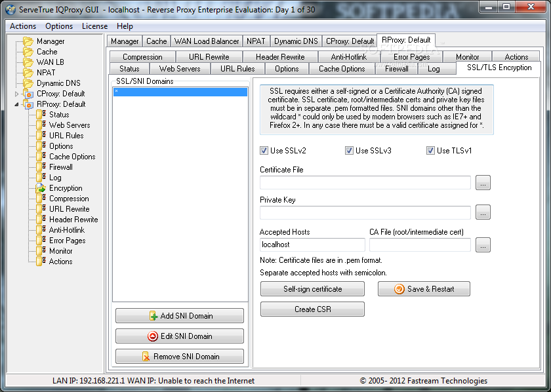Click the RProxy: Default node icon

28,104
